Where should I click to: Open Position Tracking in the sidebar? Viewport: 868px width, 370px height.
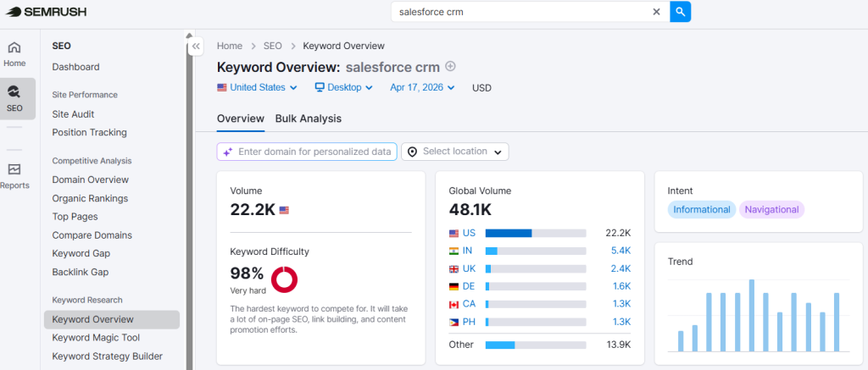click(x=89, y=132)
